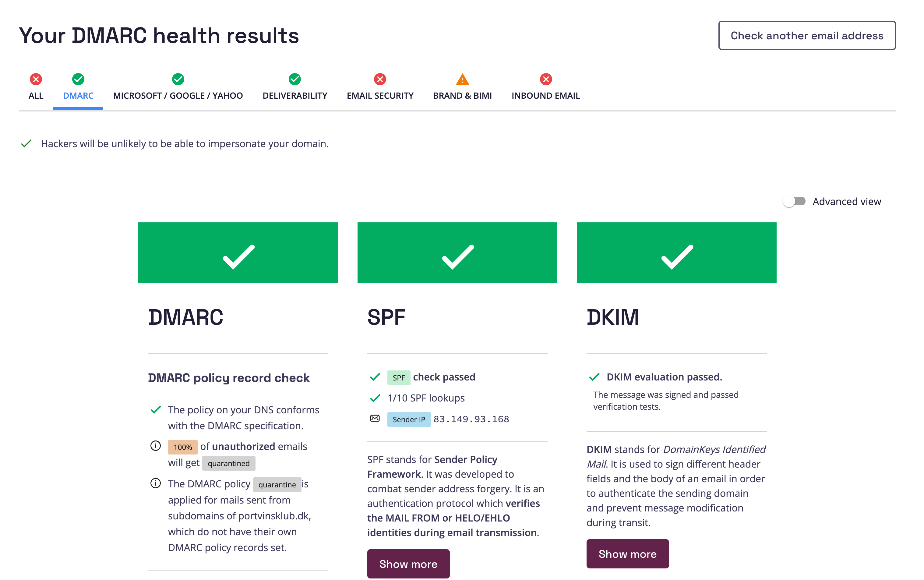Click Check another email address button
This screenshot has width=924, height=580.
[x=806, y=35]
